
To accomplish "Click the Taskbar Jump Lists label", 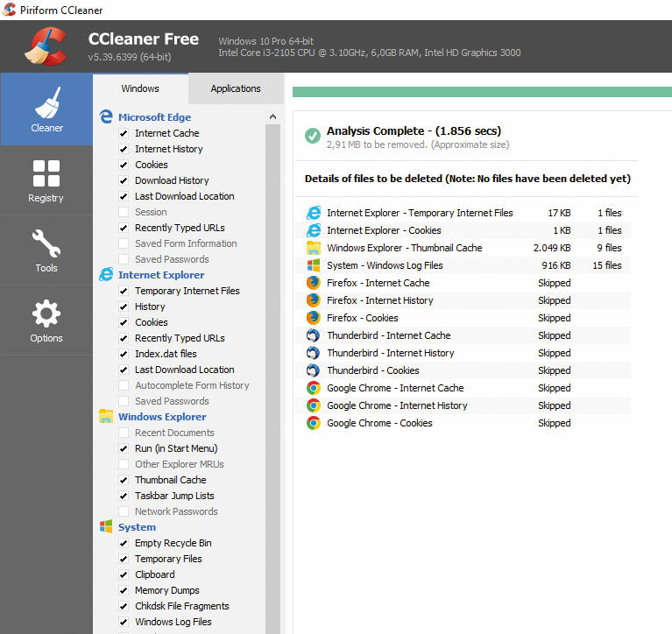I will (174, 496).
